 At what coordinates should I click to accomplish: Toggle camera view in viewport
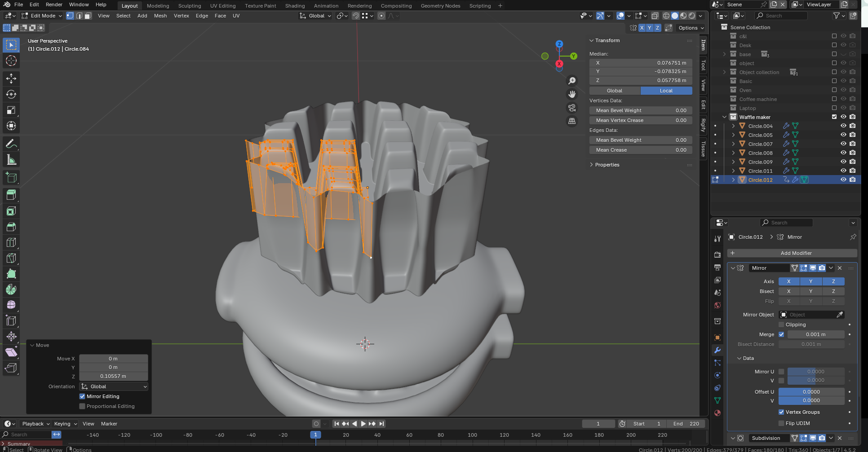tap(572, 108)
